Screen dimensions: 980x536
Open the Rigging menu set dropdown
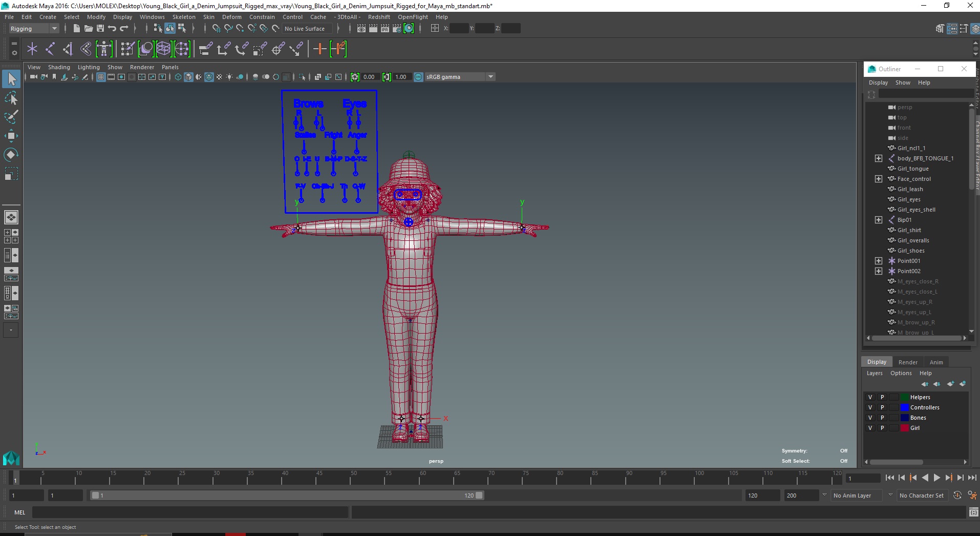(x=34, y=29)
